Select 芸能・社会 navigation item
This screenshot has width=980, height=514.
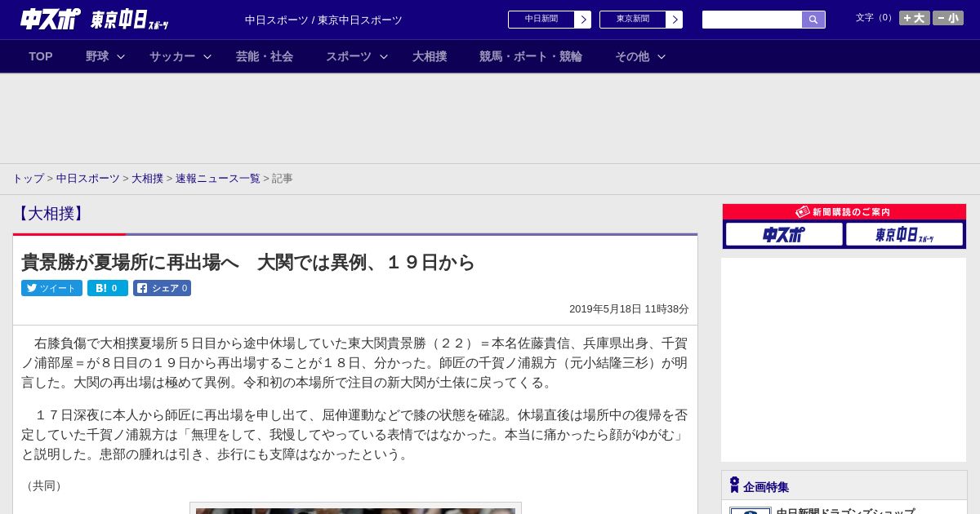pos(265,56)
